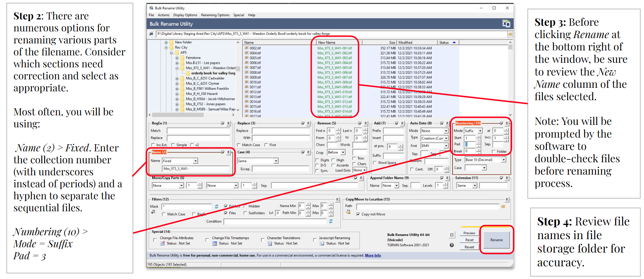Click the refresh icon next to Condition field
This screenshot has width=644, height=279.
point(331,221)
